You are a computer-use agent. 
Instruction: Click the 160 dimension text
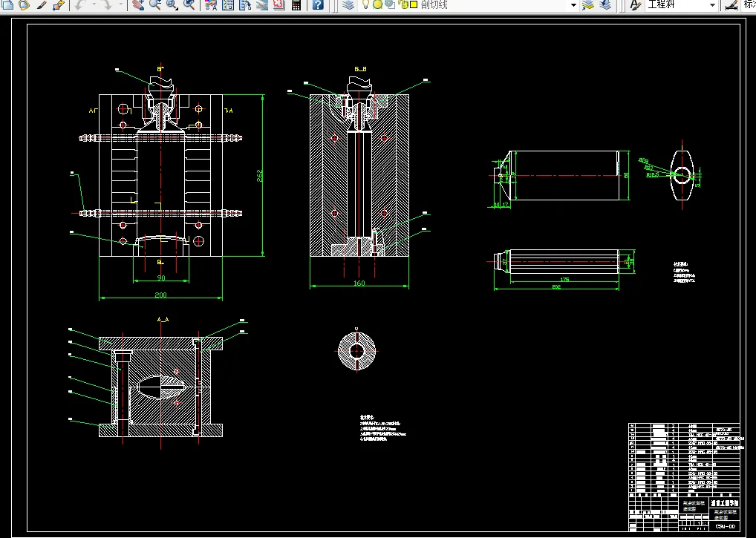coord(359,283)
